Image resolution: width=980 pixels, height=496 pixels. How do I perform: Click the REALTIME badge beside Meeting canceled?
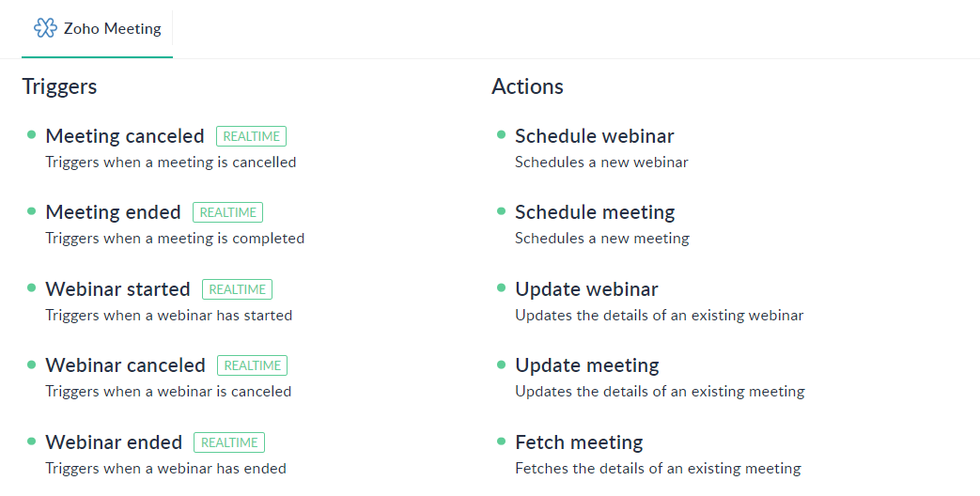point(251,136)
